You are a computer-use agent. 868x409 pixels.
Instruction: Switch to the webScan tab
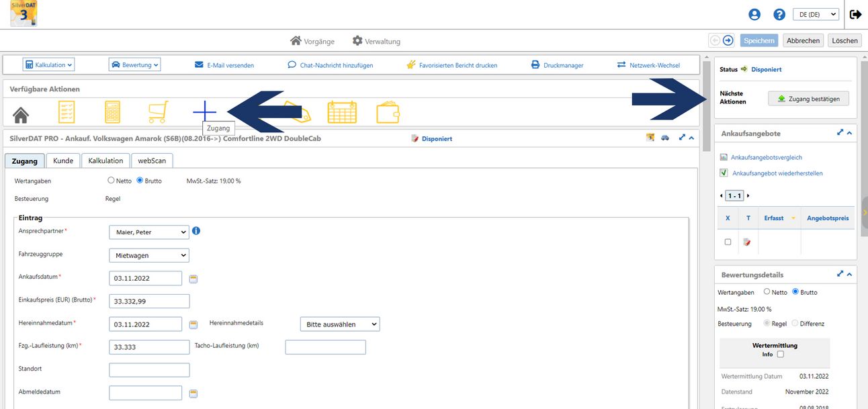[x=152, y=161]
